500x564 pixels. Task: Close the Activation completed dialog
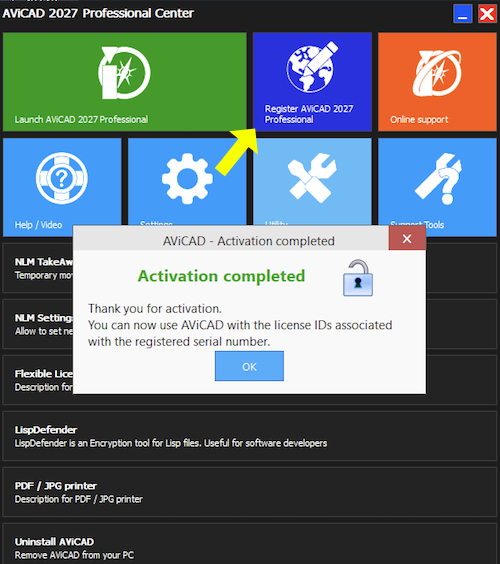(x=407, y=238)
